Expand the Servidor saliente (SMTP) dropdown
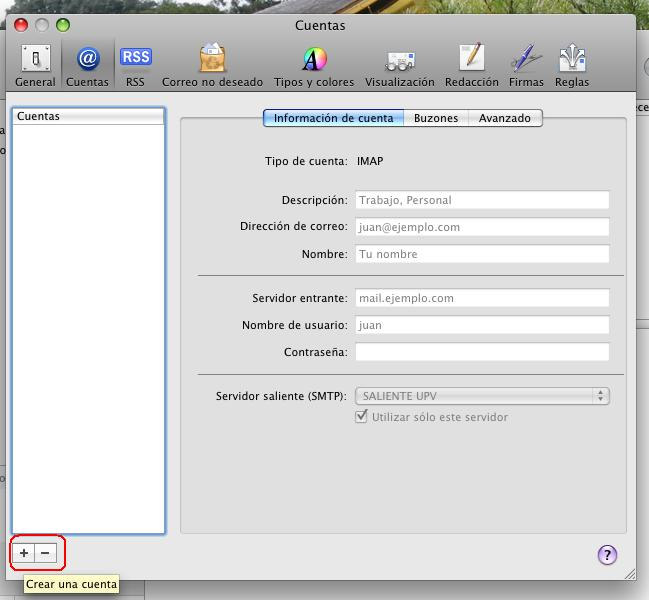This screenshot has height=600, width=649. 482,396
